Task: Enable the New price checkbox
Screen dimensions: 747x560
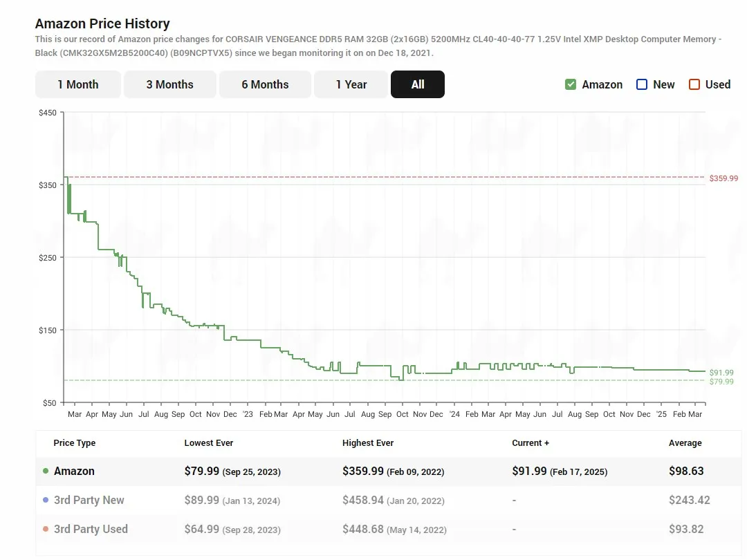Action: (x=641, y=84)
